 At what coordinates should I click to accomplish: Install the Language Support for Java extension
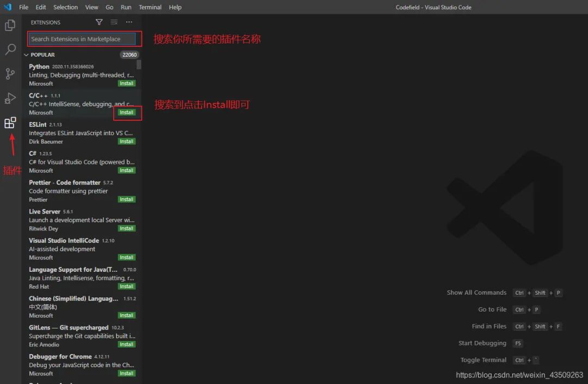126,286
